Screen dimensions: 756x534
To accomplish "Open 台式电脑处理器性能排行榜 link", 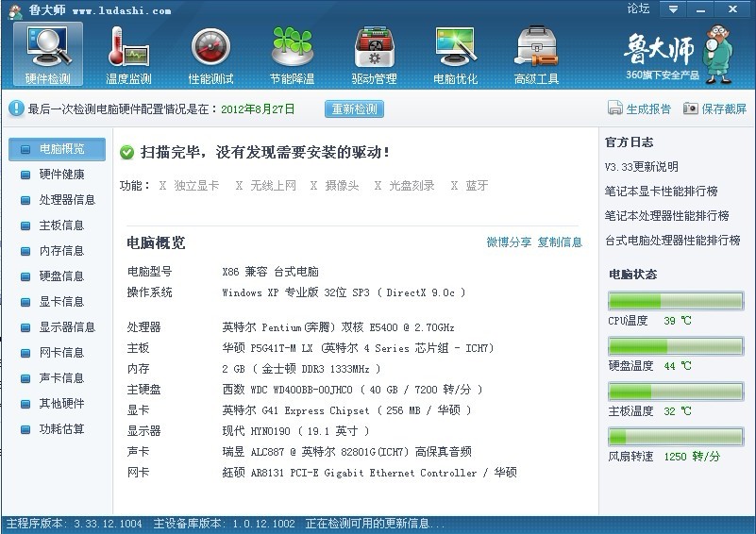I will coord(673,241).
